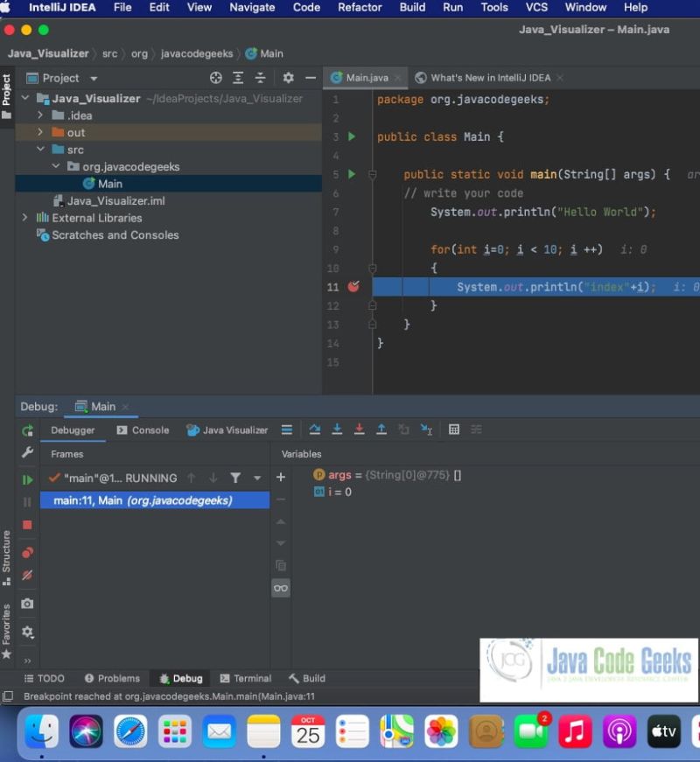Select the Force Step Into icon

click(360, 430)
